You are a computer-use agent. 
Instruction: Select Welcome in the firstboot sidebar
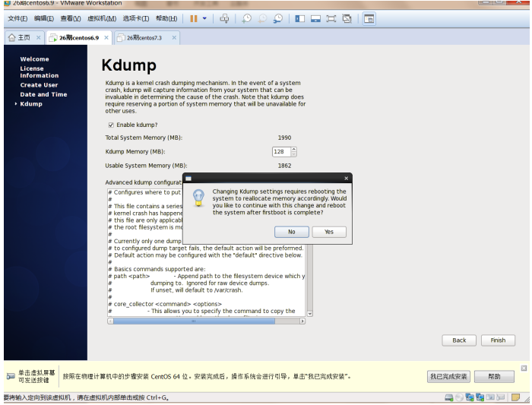tap(34, 59)
